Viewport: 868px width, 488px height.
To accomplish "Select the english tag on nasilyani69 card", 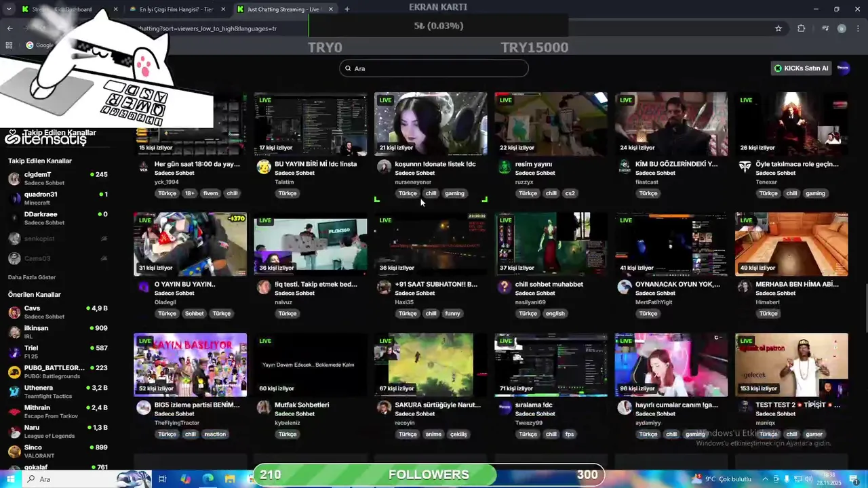I will (555, 313).
